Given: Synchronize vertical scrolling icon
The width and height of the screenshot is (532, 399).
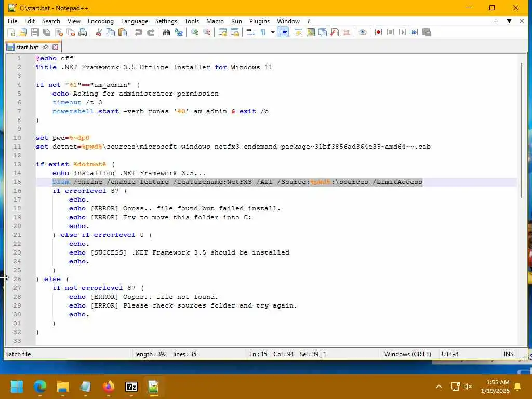Looking at the screenshot, I should point(222,33).
